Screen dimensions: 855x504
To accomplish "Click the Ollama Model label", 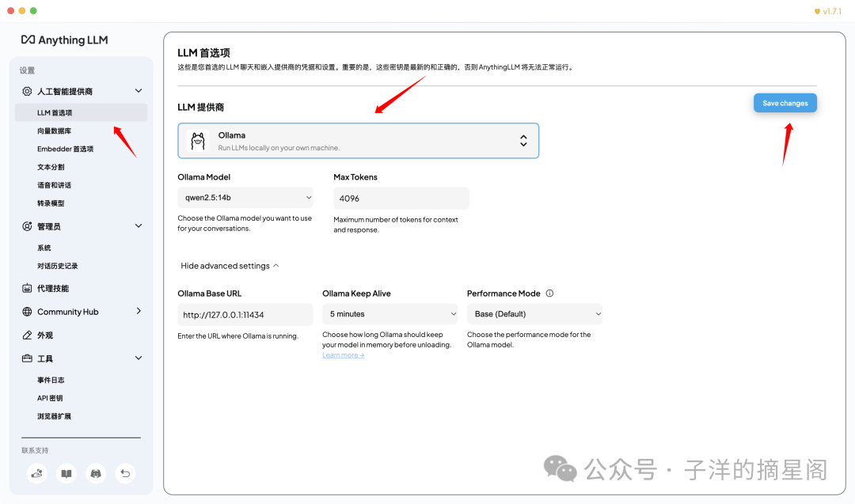I will tap(204, 177).
